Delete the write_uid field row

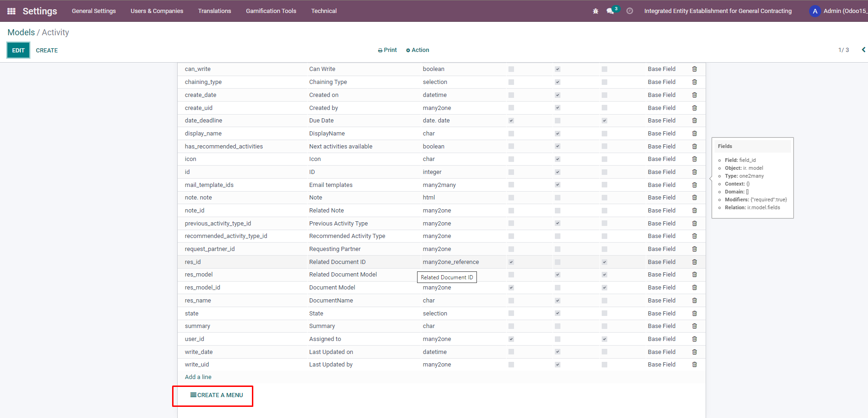point(694,365)
